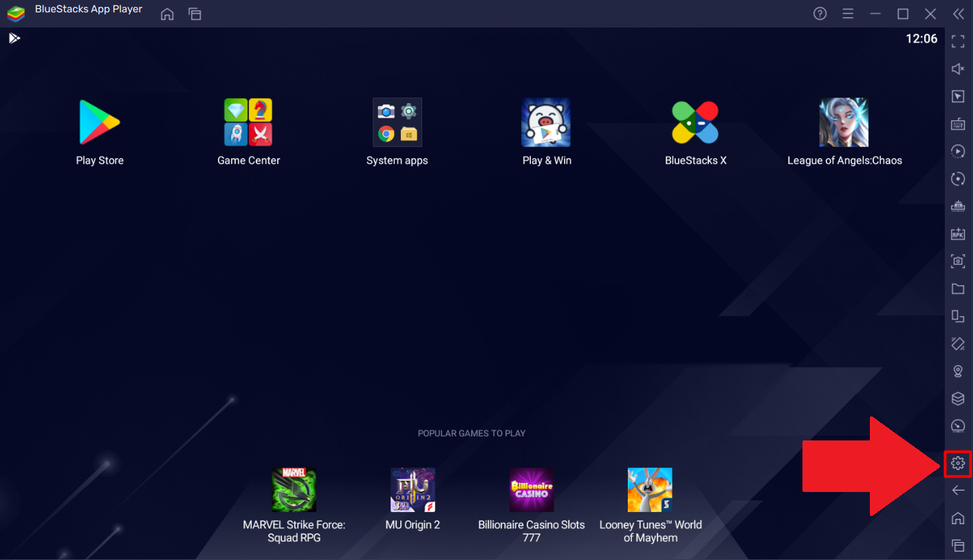Viewport: 973px width, 560px height.
Task: Open the macro recorder play icon
Action: (958, 151)
